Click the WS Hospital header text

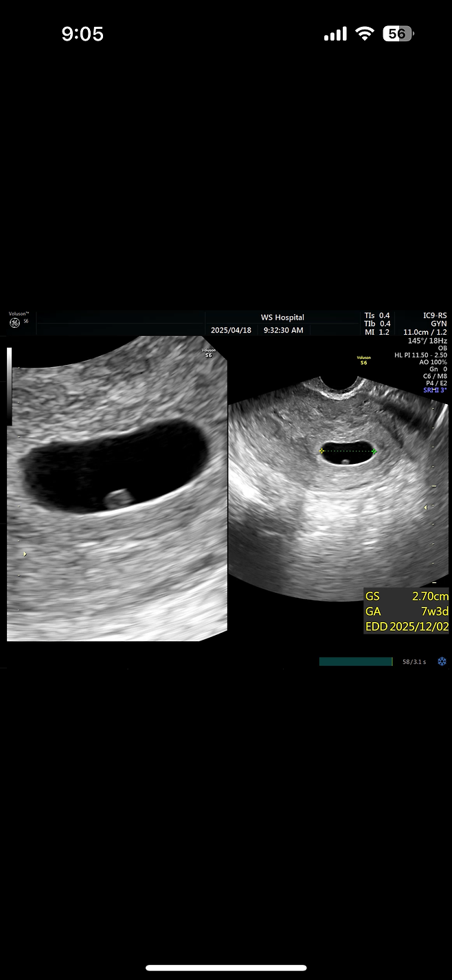click(x=282, y=318)
